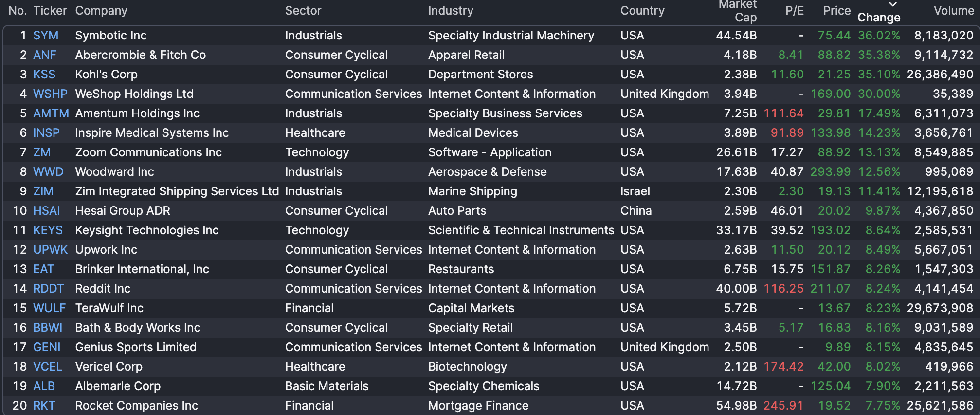Sort by the Market Cap column header
Screen dimensions: 980x415
point(737,11)
